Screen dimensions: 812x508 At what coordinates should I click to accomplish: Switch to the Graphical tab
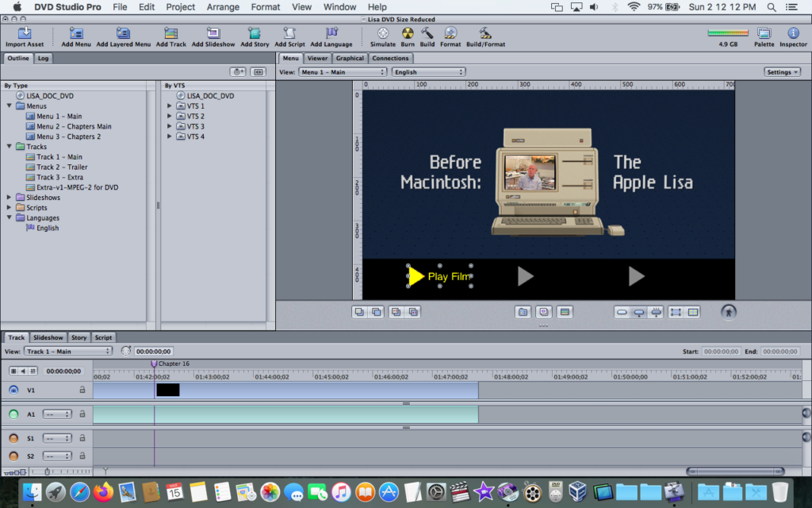coord(350,59)
